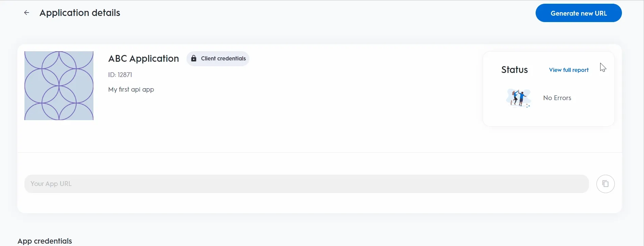
Task: Expand the App credentials section
Action: pyautogui.click(x=44, y=241)
